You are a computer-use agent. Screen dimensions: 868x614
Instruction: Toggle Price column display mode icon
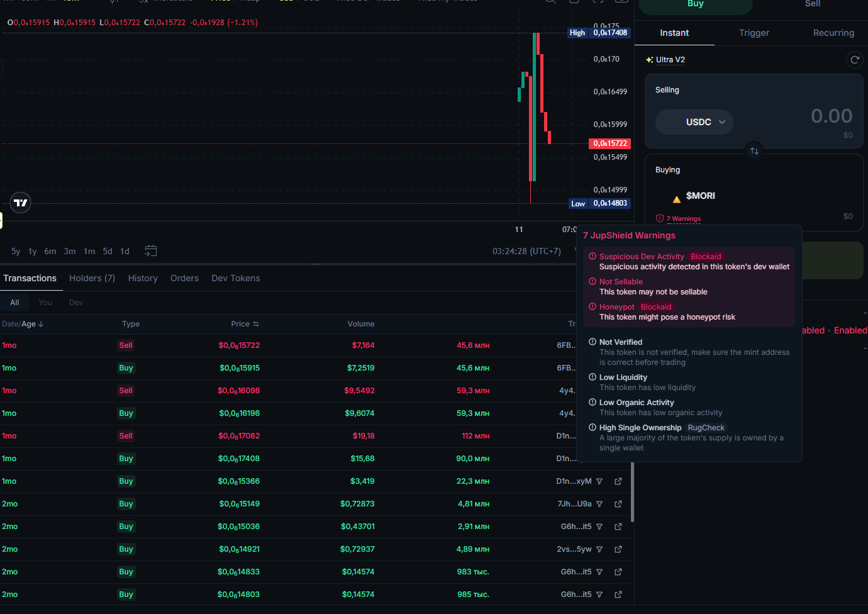pos(256,324)
